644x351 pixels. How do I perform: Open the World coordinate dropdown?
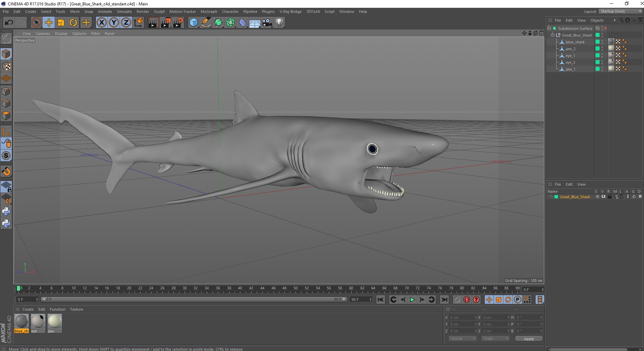[463, 338]
